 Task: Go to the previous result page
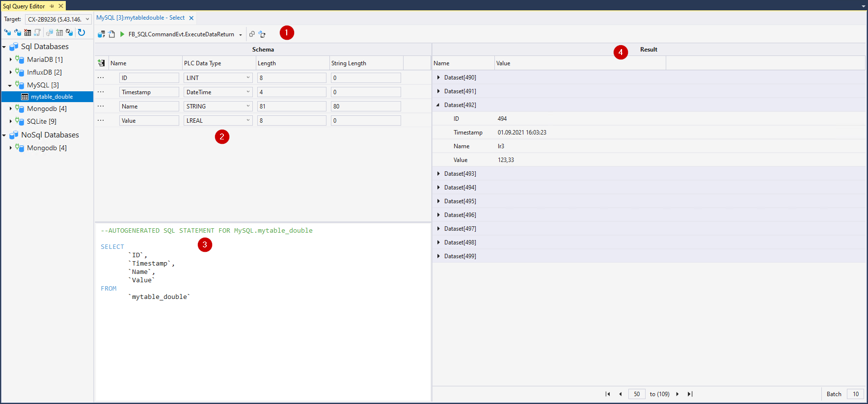pos(621,394)
